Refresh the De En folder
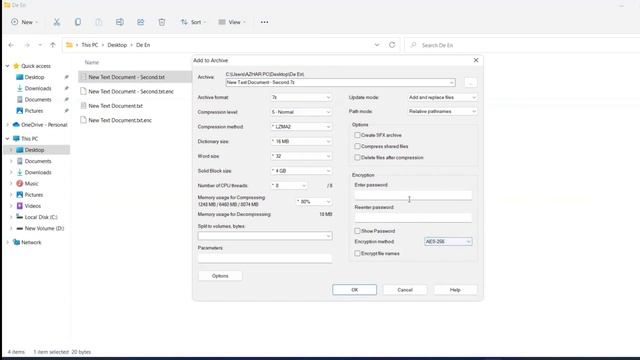 point(392,45)
